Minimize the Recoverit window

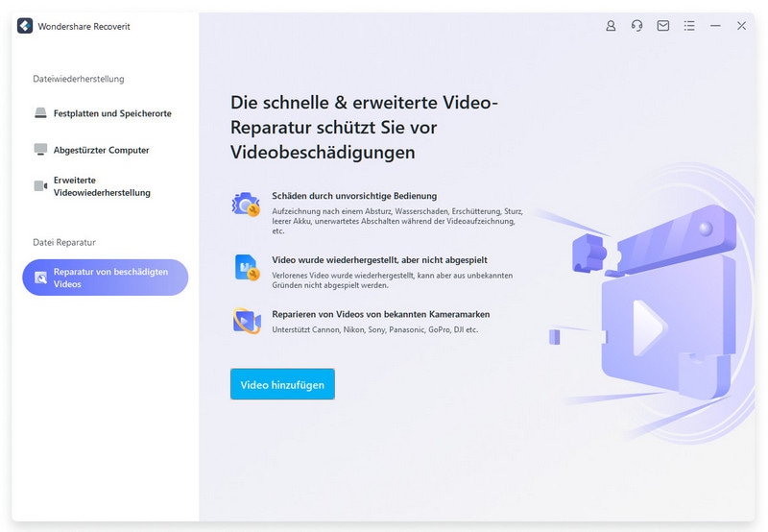[x=715, y=26]
